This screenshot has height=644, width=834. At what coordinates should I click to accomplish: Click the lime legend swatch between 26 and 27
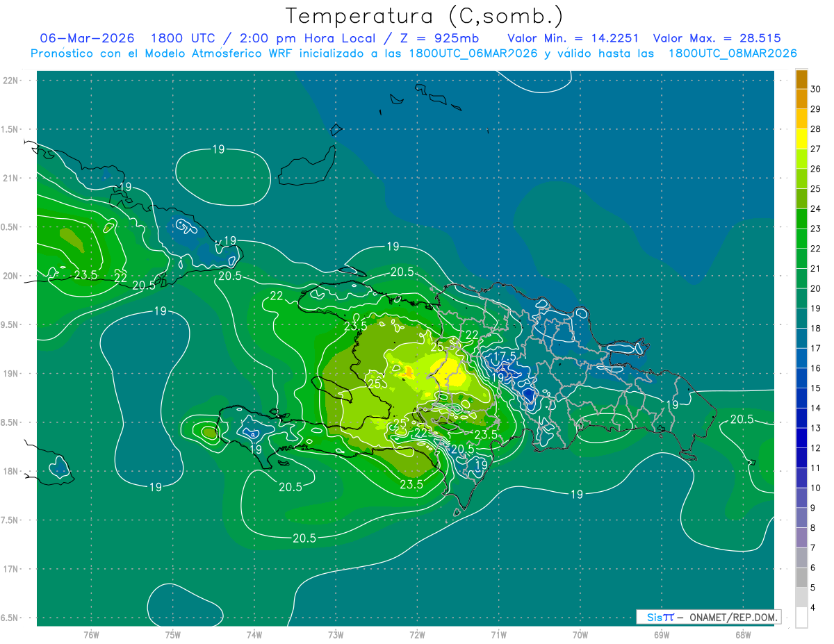pos(801,159)
